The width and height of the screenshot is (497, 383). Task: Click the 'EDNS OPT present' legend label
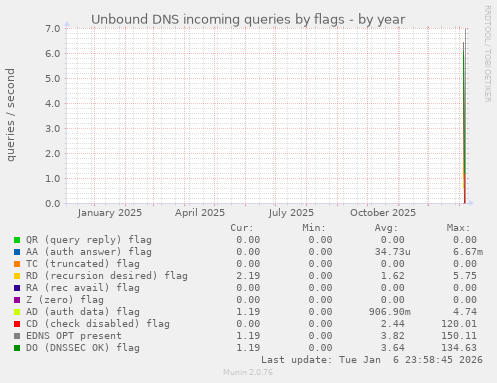[74, 336]
